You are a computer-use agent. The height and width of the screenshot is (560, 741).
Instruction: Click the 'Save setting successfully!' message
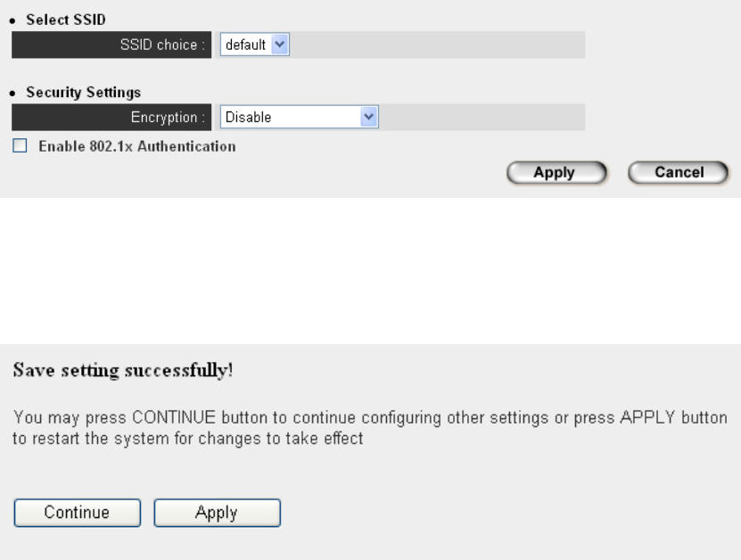pyautogui.click(x=121, y=370)
